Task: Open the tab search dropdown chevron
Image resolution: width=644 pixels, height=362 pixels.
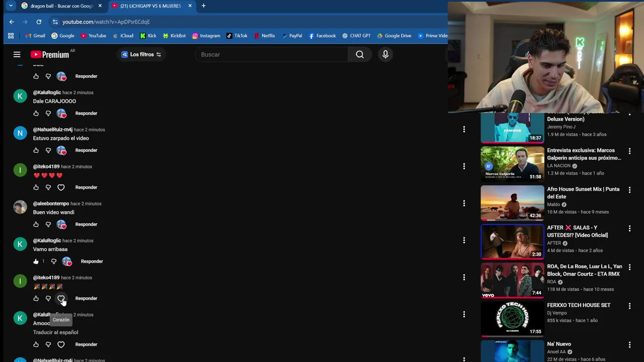Action: pos(11,6)
